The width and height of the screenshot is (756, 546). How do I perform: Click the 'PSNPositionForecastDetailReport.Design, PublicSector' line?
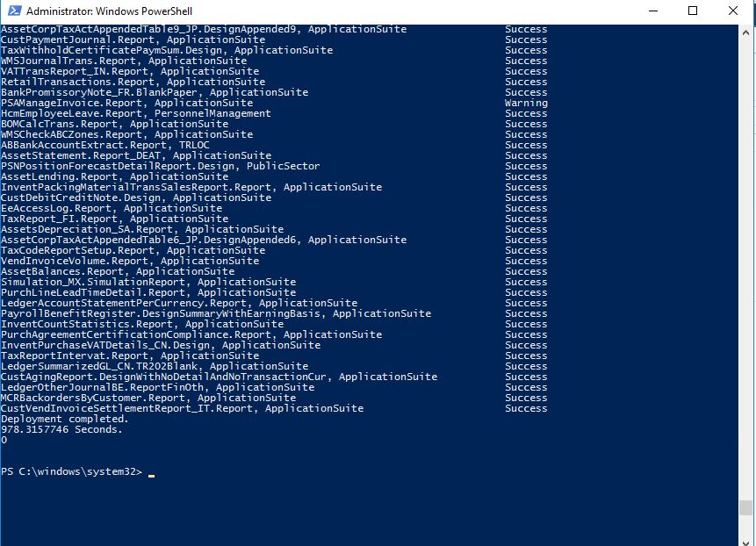point(161,166)
